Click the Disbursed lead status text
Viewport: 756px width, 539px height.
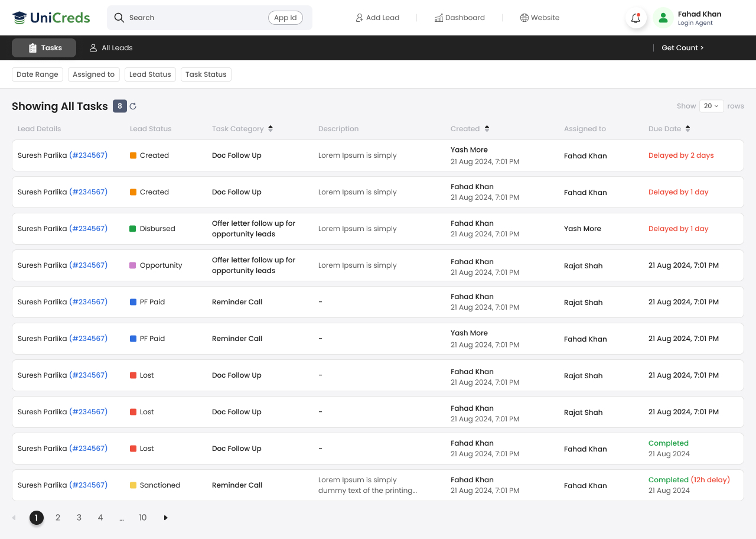tap(158, 229)
